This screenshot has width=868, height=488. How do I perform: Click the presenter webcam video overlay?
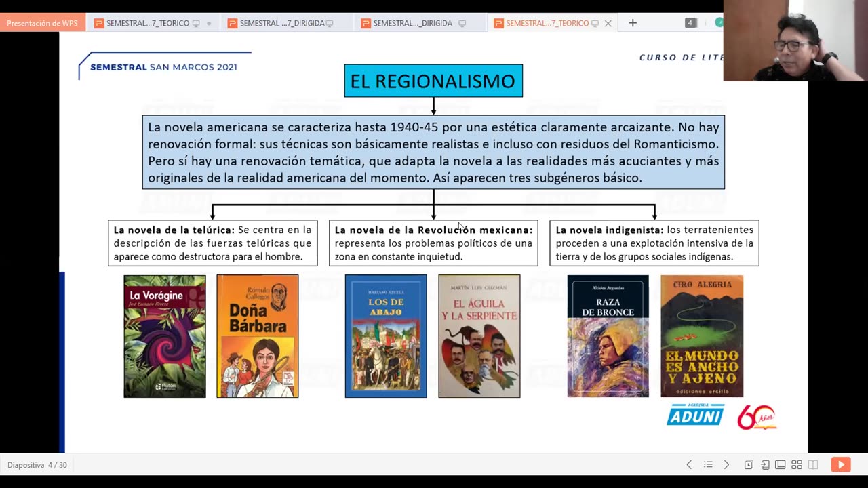coord(795,41)
